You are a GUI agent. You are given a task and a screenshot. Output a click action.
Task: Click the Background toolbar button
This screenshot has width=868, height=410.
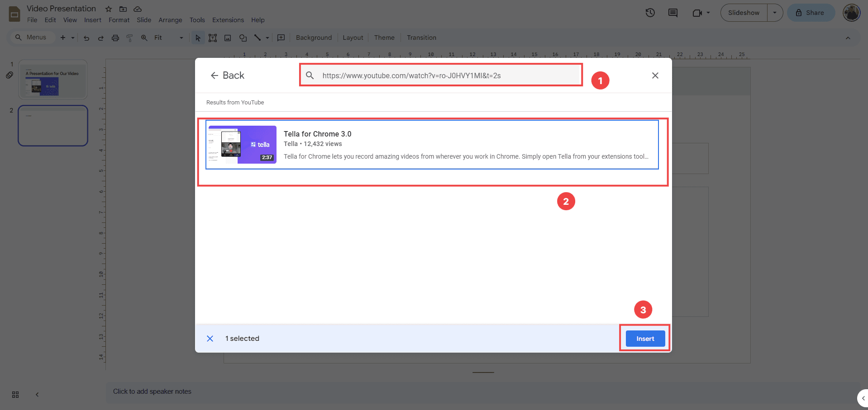[x=314, y=38]
